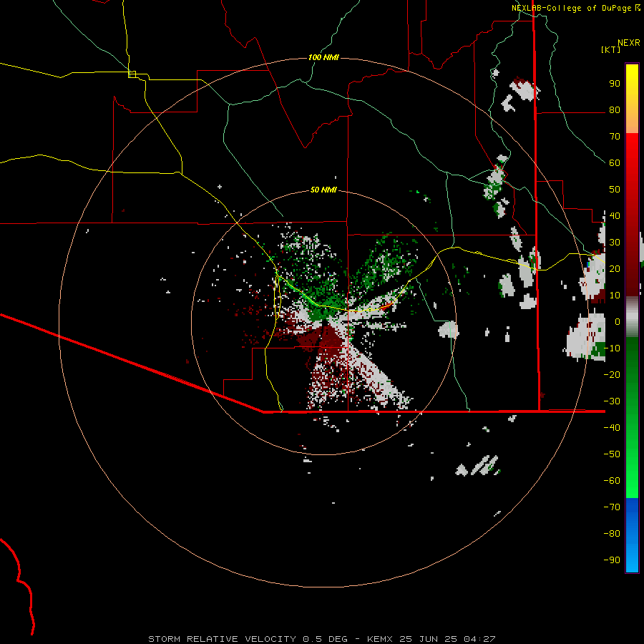Screen dimensions: 644x644
Task: Click the 20 value on the velocity scale
Action: coord(615,269)
